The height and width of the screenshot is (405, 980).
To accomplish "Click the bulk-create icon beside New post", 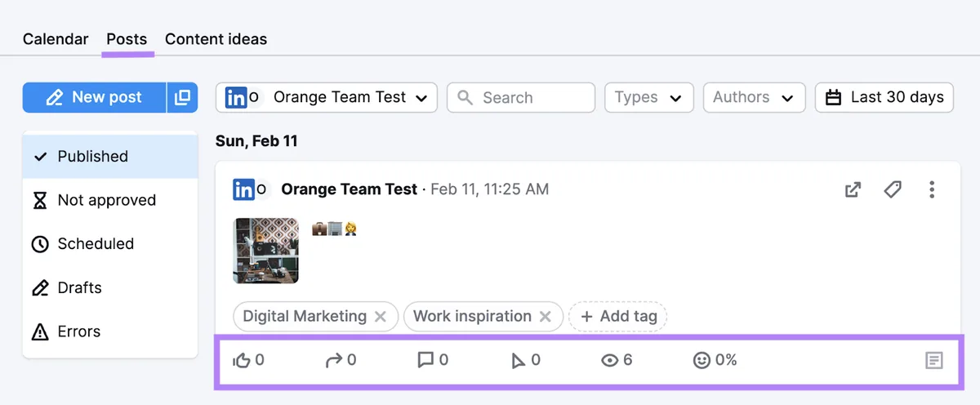I will click(x=182, y=97).
